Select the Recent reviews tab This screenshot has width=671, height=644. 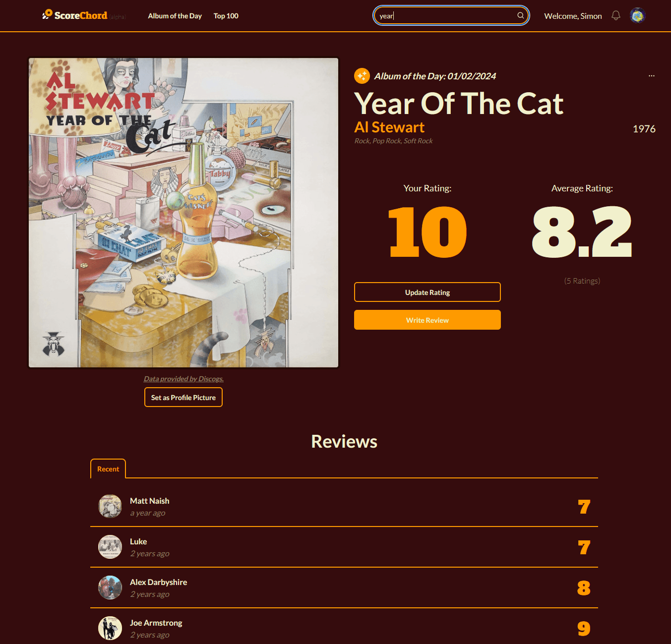[x=108, y=469]
